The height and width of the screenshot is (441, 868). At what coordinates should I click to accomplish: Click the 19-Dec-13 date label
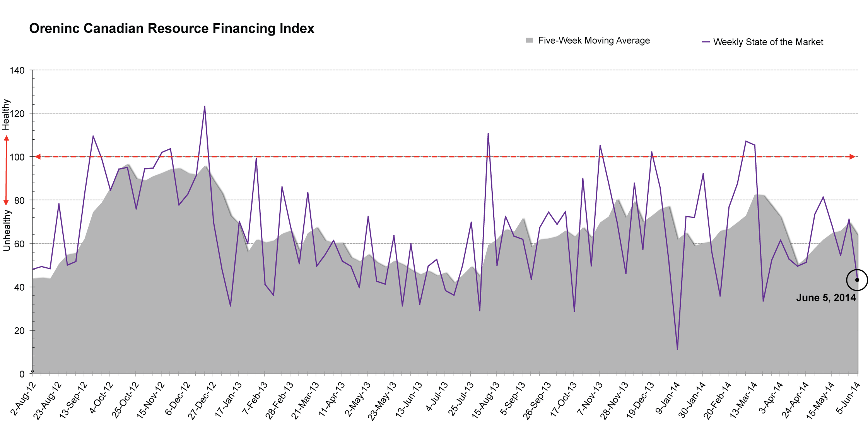click(x=640, y=400)
